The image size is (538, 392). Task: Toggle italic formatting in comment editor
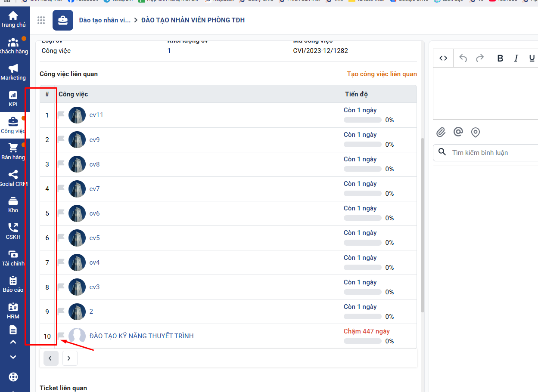(516, 59)
